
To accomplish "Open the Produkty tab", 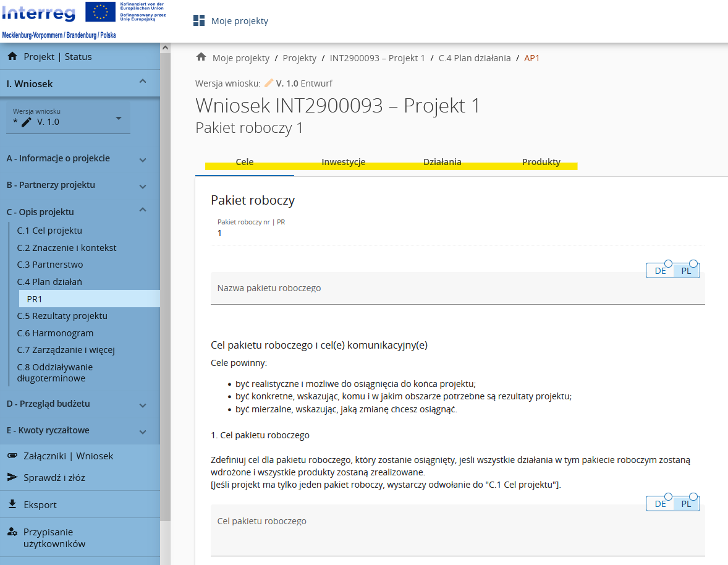I will point(541,163).
